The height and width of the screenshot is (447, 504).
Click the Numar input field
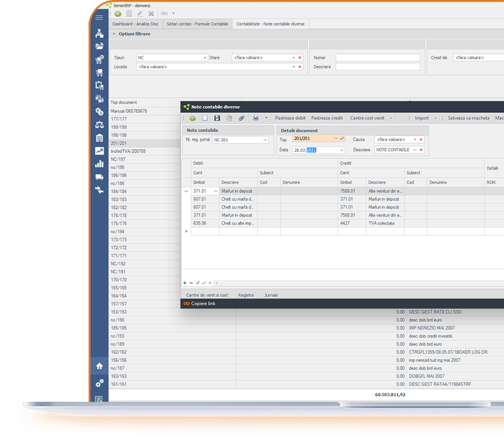378,58
